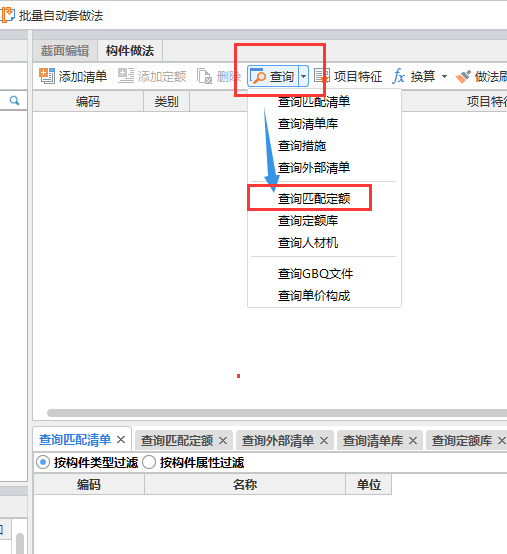Choose 查询外部清单 menu entry
This screenshot has height=554, width=507.
[x=314, y=167]
